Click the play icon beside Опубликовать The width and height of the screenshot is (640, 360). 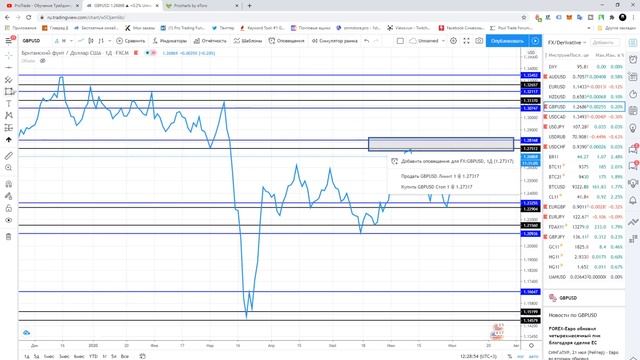[x=536, y=41]
